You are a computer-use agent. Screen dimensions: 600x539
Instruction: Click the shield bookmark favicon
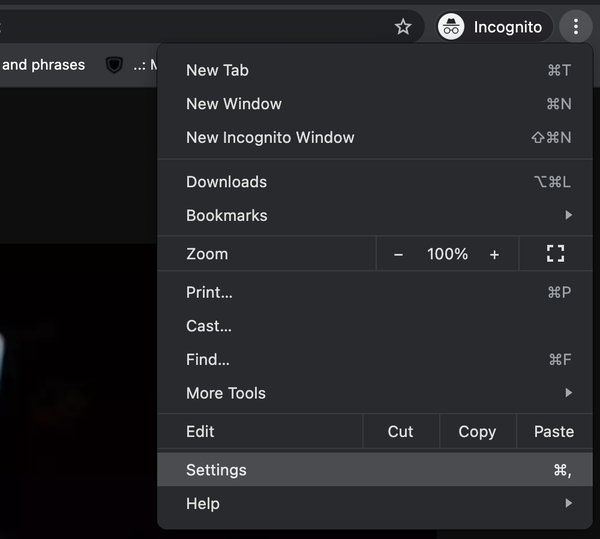click(x=114, y=65)
